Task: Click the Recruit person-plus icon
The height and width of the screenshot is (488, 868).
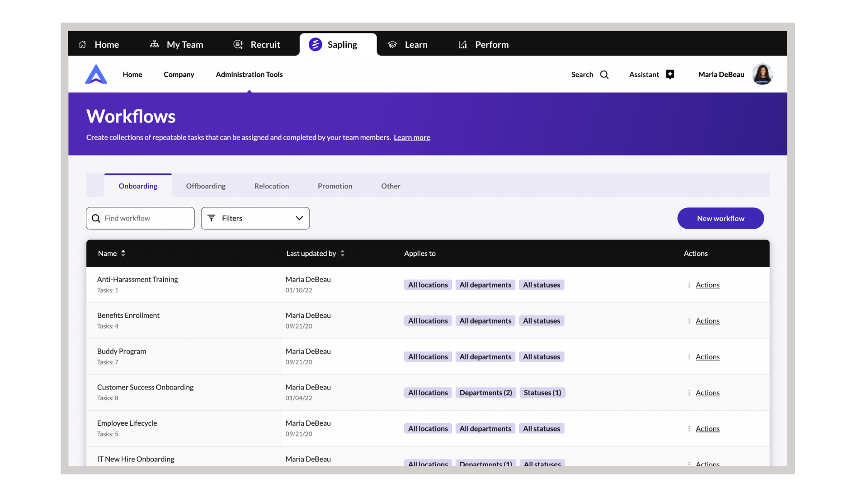Action: [x=238, y=44]
